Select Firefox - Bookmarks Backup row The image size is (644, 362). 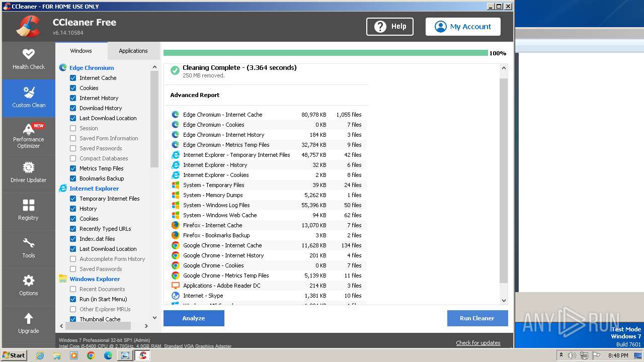tap(266, 235)
